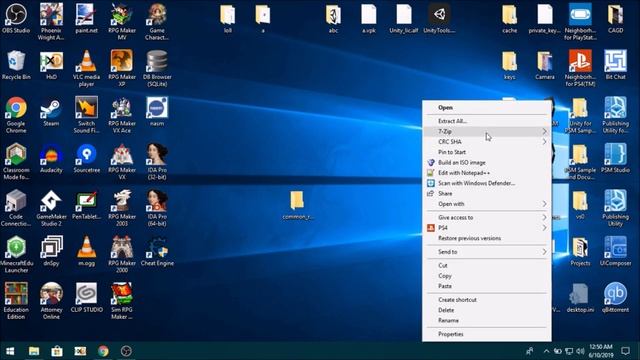
Task: Select the paint.net desktop icon
Action: pos(87,18)
